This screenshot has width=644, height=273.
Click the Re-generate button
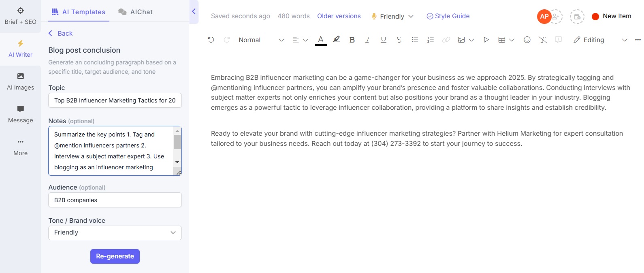pyautogui.click(x=115, y=256)
